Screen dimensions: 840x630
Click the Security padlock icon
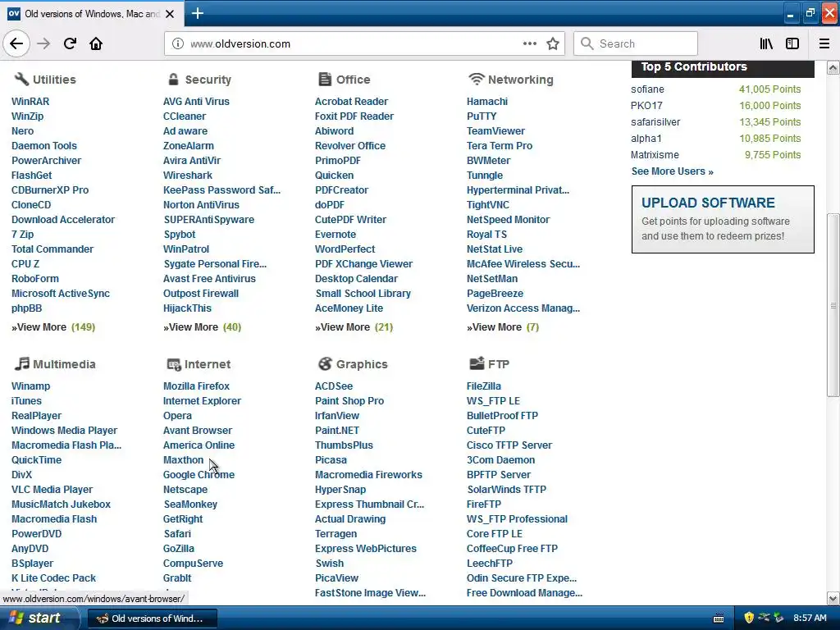[173, 80]
